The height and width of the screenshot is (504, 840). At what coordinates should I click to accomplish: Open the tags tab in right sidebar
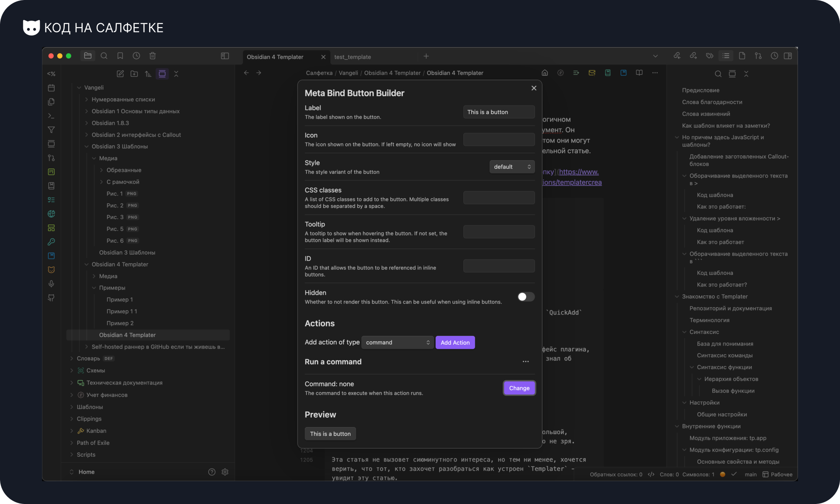click(710, 56)
